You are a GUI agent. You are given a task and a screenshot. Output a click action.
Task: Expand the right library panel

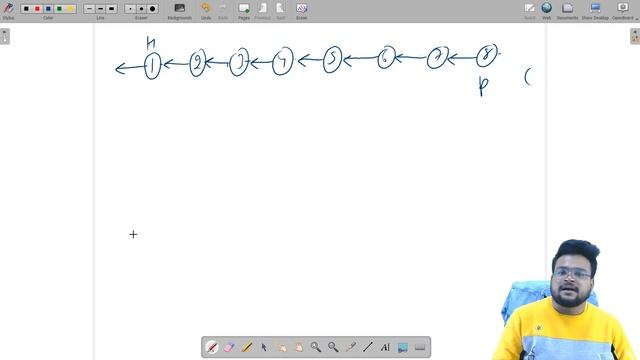pos(635,36)
